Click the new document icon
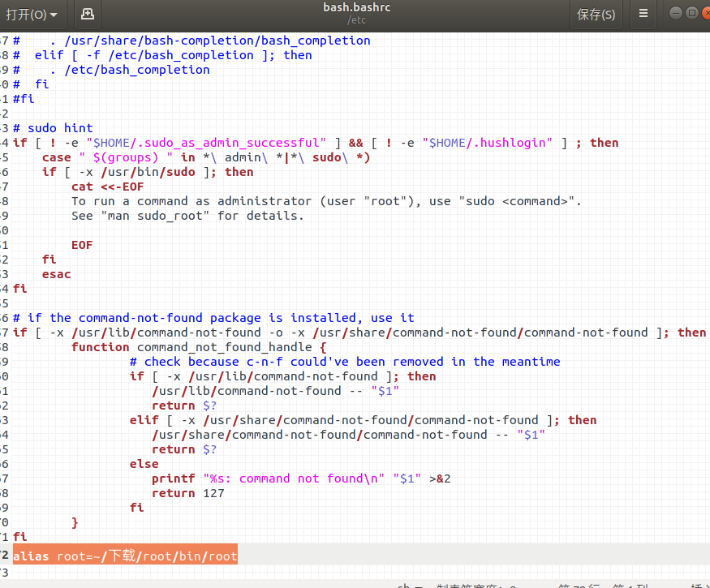 pyautogui.click(x=88, y=15)
